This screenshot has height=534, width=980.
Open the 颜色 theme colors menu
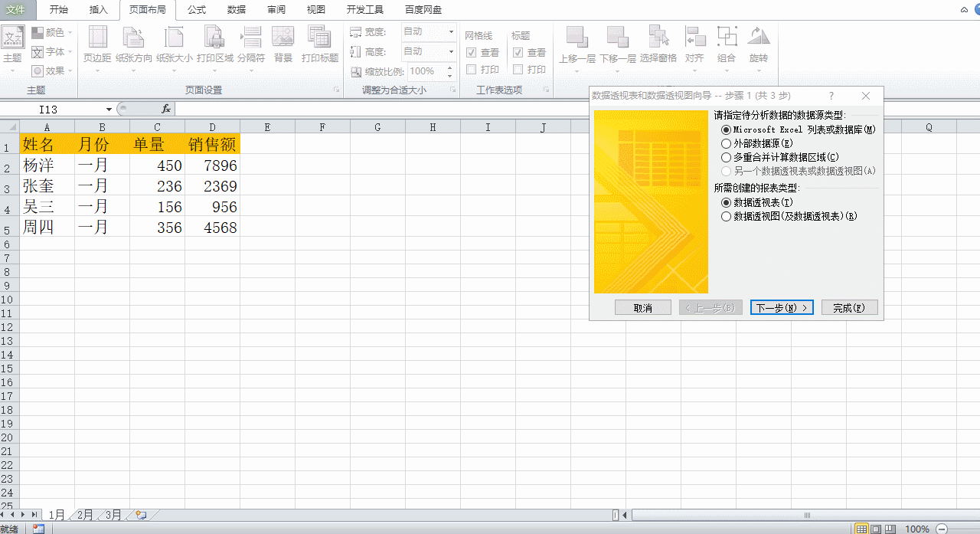[x=51, y=32]
